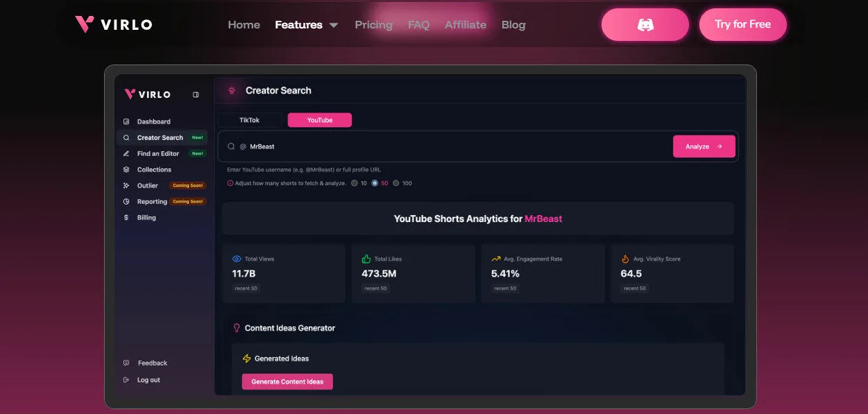The width and height of the screenshot is (868, 414).
Task: Open Billing using the dollar icon
Action: pos(126,217)
